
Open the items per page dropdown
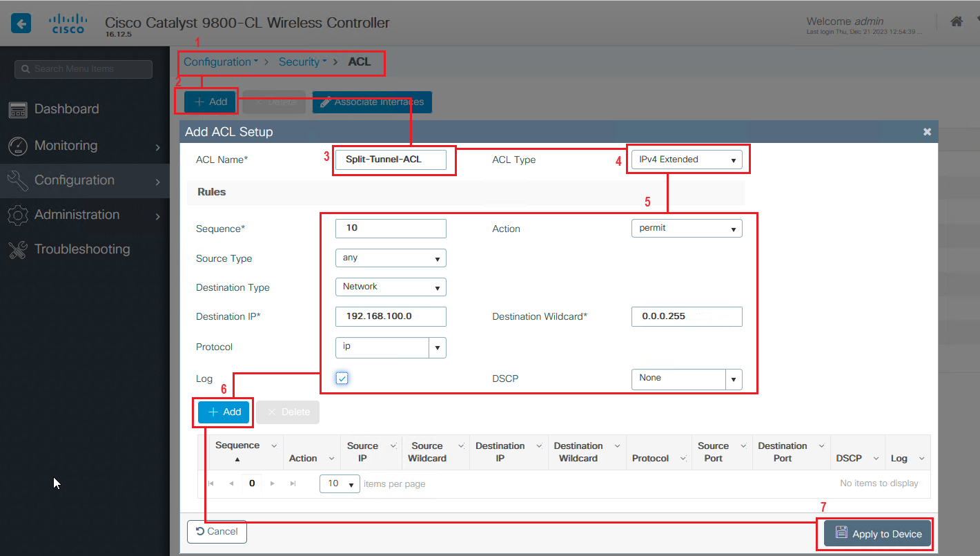point(340,483)
